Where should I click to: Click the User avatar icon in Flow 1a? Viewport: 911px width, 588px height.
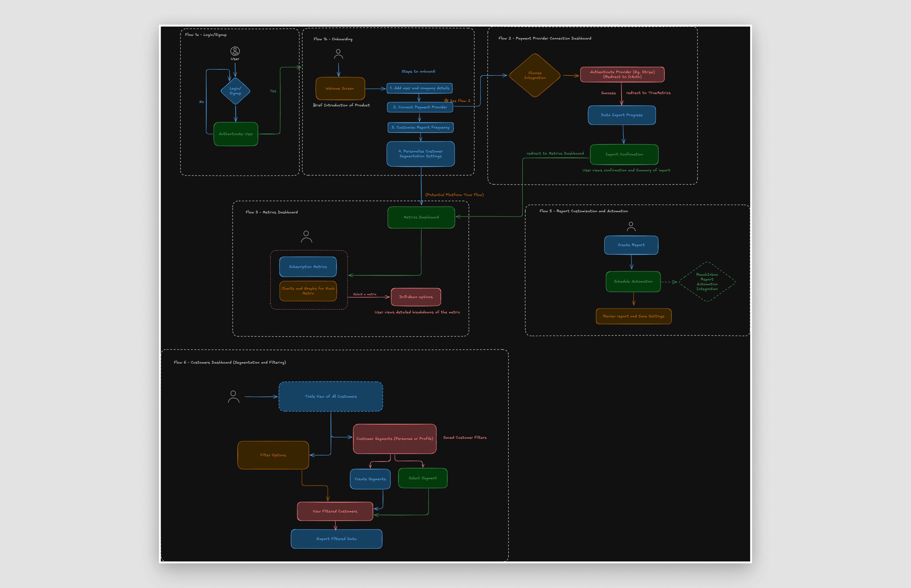click(x=235, y=51)
